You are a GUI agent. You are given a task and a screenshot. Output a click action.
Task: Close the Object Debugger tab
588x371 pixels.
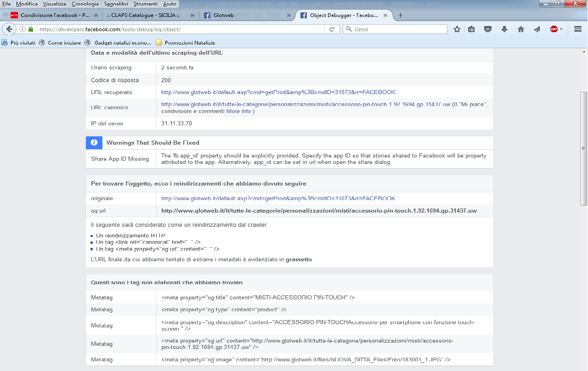[385, 15]
